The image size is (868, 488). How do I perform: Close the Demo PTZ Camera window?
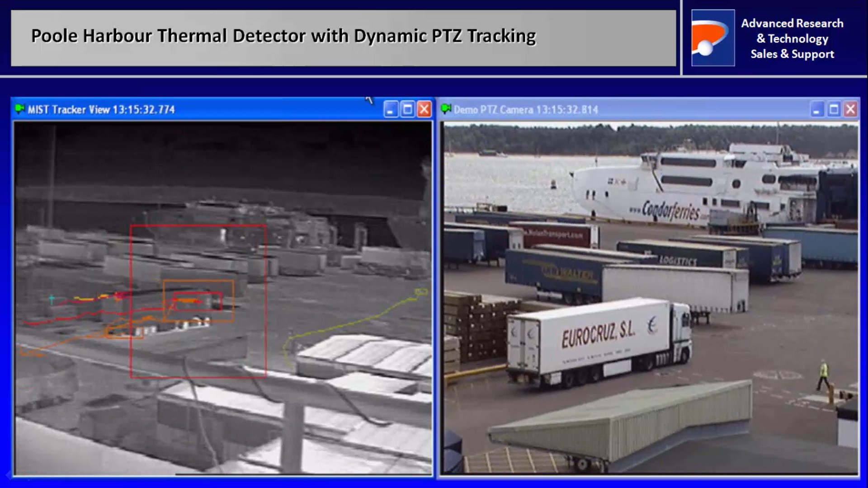point(851,109)
